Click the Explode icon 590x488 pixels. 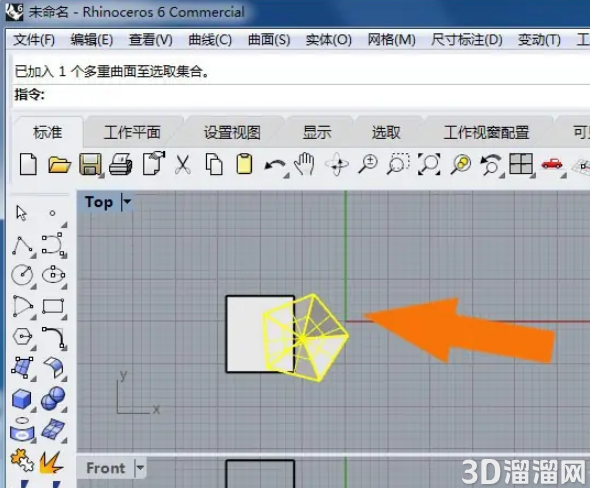[52, 462]
